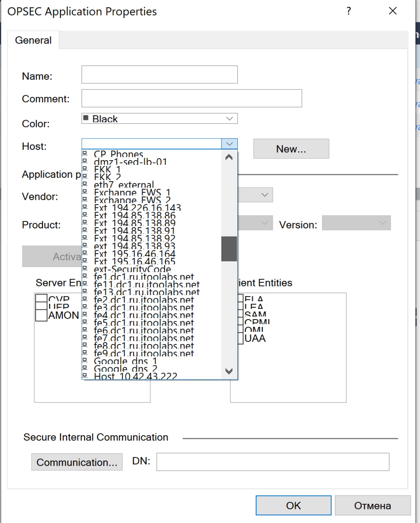Screen dimensions: 420x523
Task: Switch to the General tab
Action: 34,40
